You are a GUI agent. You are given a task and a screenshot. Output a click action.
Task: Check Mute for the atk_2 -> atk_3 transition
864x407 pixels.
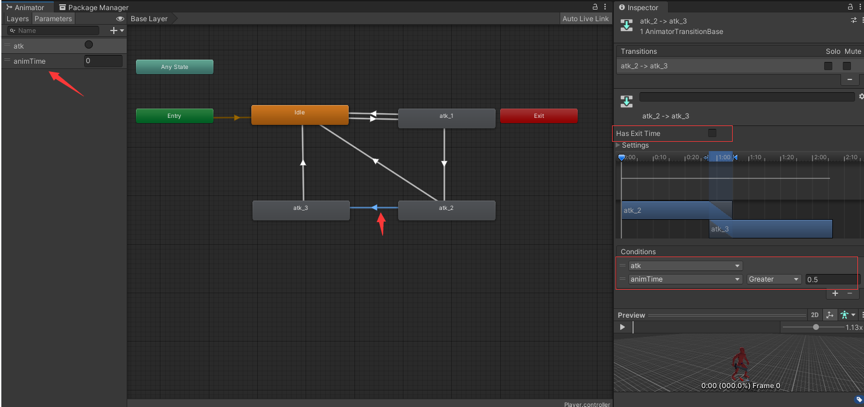(x=847, y=66)
